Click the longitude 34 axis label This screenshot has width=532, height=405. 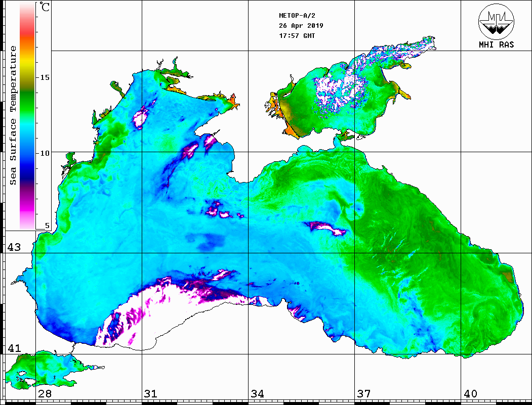(257, 394)
